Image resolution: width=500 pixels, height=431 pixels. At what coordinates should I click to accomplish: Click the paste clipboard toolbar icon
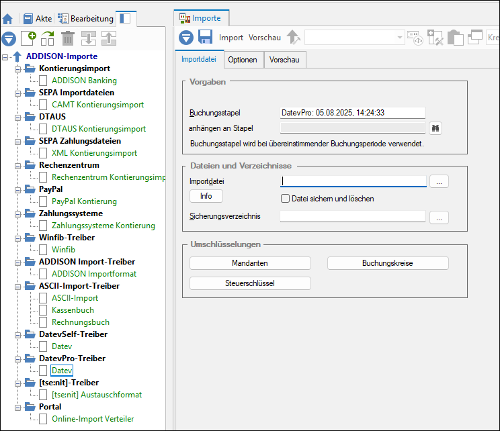[455, 37]
